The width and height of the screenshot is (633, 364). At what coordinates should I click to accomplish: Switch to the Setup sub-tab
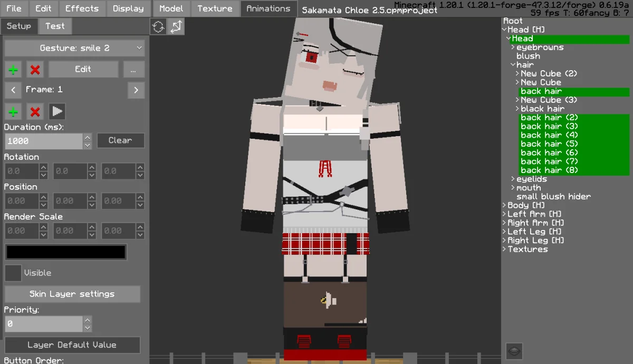[19, 26]
